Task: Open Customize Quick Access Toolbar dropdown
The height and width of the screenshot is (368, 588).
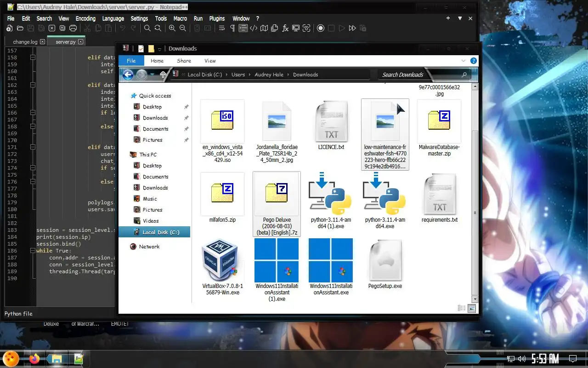Action: [x=159, y=49]
